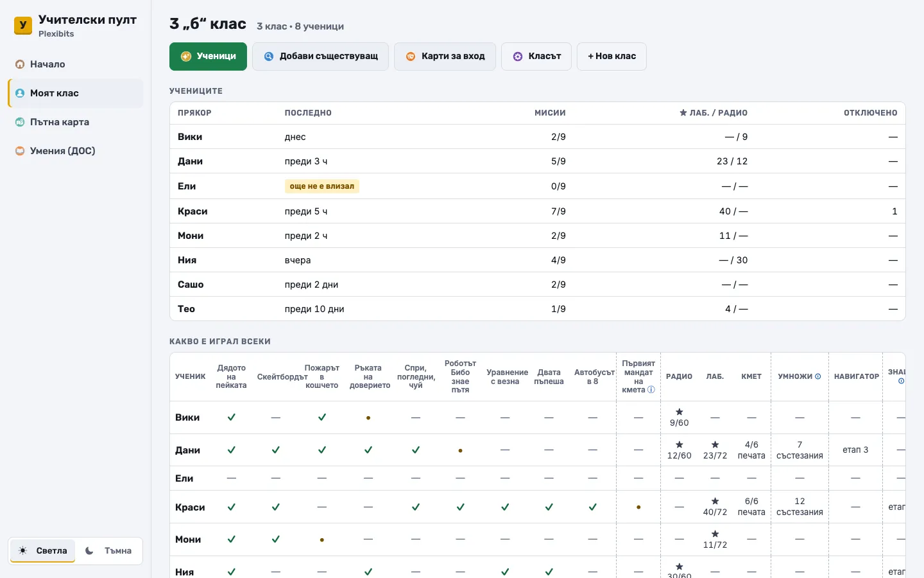Click 'етап 3' in Дани's Навигатор cell
This screenshot has height=578, width=924.
pos(855,450)
